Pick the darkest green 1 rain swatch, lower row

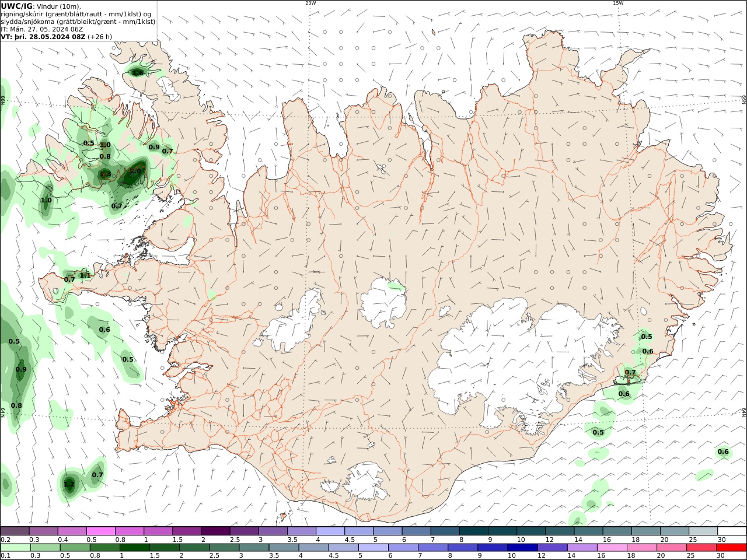click(x=135, y=548)
